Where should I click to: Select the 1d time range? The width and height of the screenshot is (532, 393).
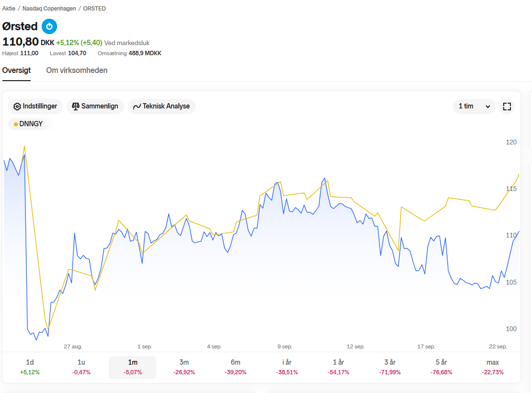pos(30,367)
